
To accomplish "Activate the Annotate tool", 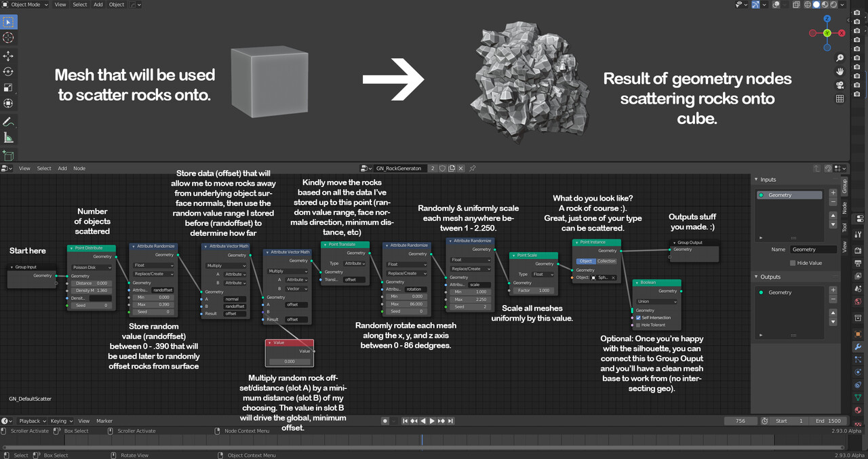I will 9,120.
